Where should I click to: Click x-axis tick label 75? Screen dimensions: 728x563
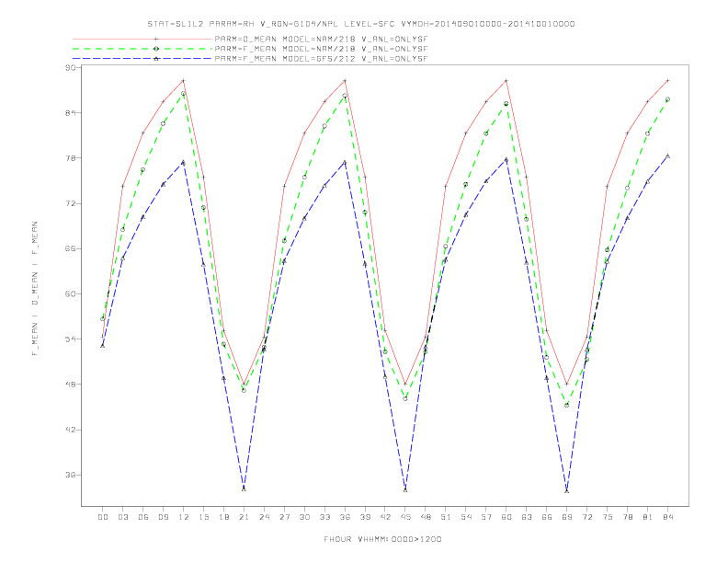click(x=608, y=517)
